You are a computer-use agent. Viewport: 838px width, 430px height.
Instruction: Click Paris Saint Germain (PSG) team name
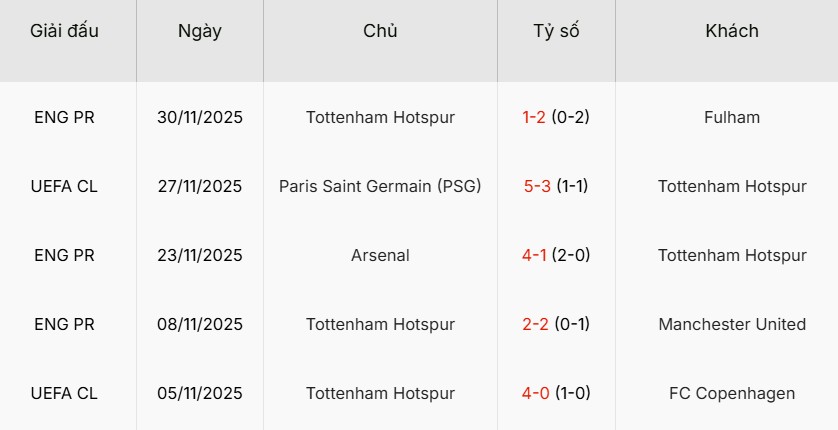pyautogui.click(x=380, y=186)
